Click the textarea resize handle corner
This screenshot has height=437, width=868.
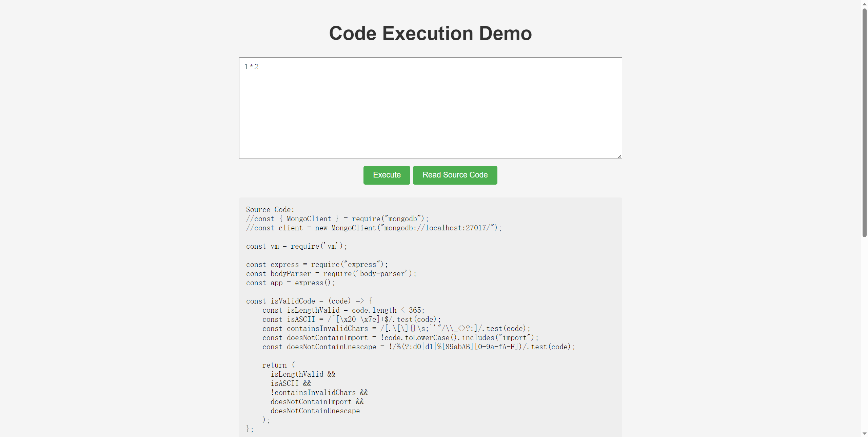point(619,156)
